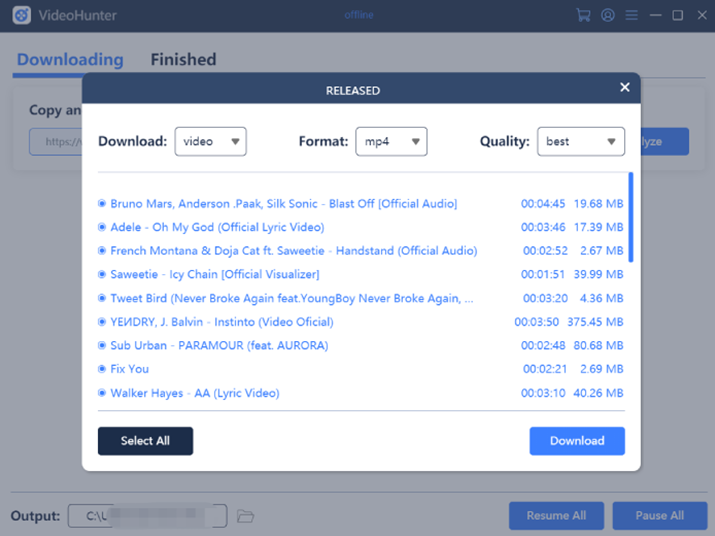Toggle selection for Sub Urban PARAMOUR
Screen dimensions: 715x536
(x=102, y=345)
